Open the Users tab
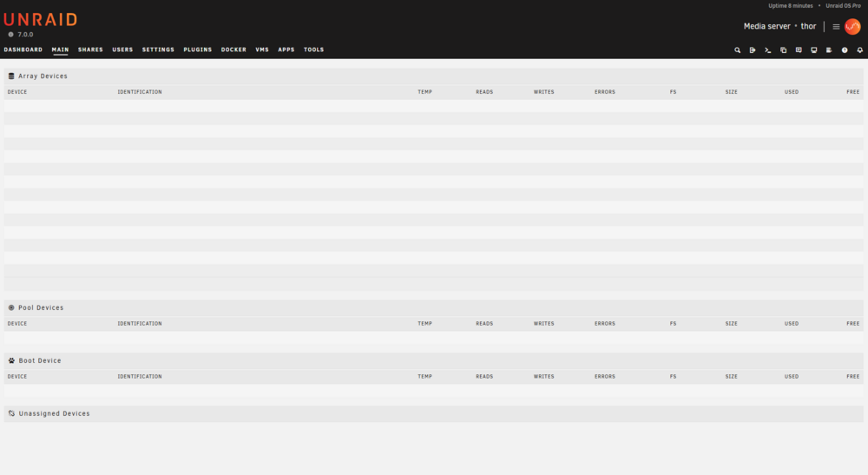The image size is (868, 475). click(123, 49)
